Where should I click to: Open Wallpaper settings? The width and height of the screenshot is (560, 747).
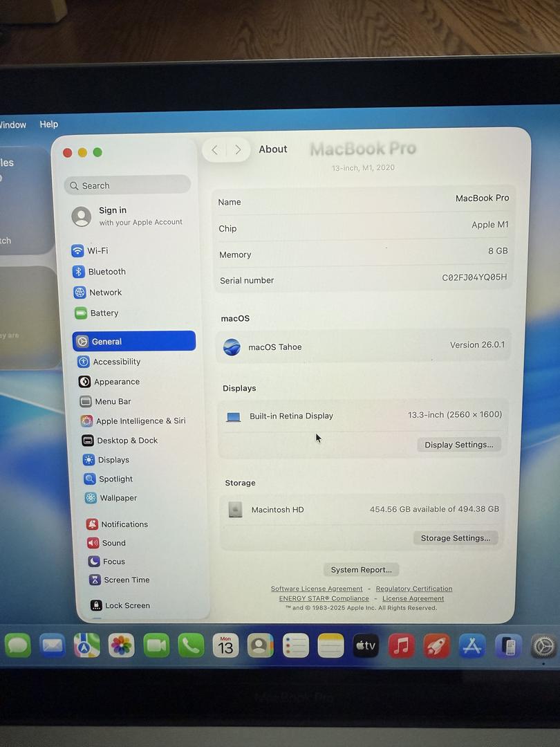(x=111, y=498)
